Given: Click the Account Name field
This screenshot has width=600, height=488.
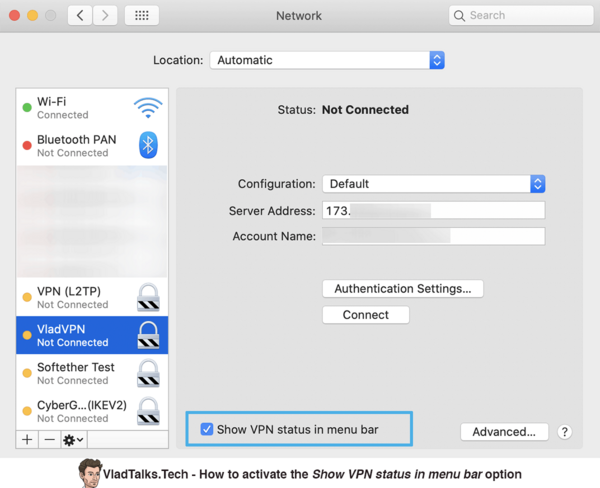Looking at the screenshot, I should [434, 236].
